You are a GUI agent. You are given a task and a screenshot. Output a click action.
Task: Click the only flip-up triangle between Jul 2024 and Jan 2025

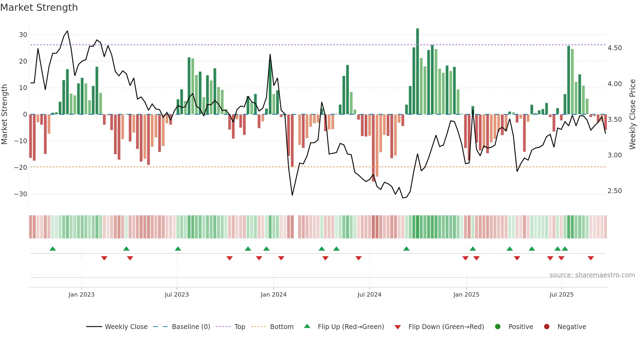point(407,249)
